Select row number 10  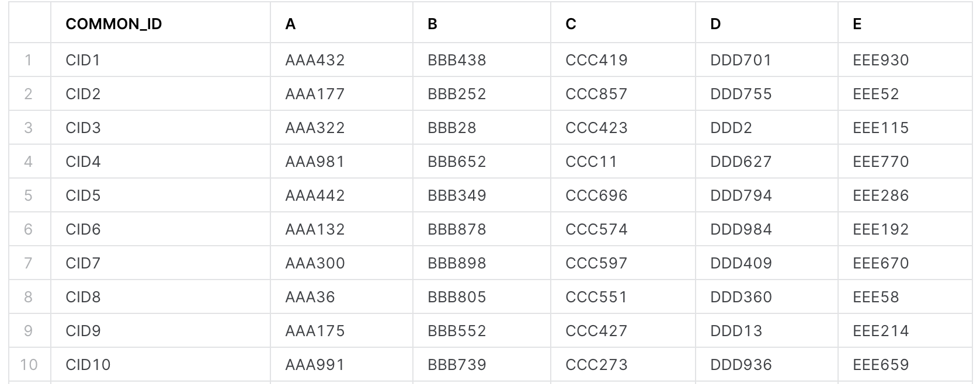pos(29,365)
